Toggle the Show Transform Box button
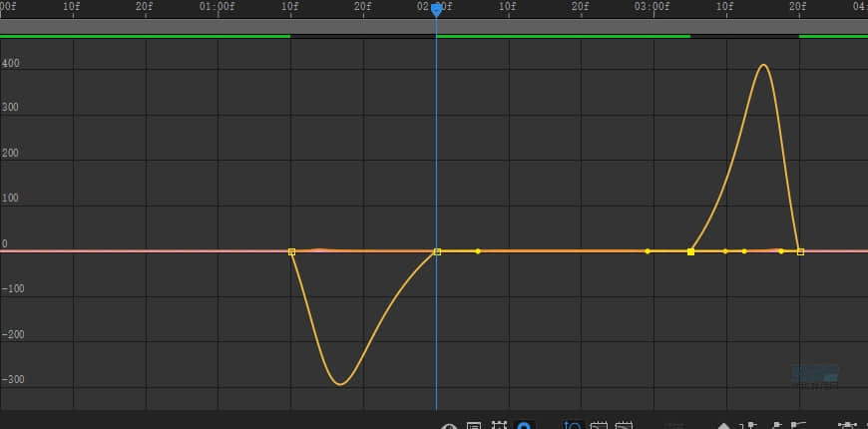868x429 pixels. (499, 426)
